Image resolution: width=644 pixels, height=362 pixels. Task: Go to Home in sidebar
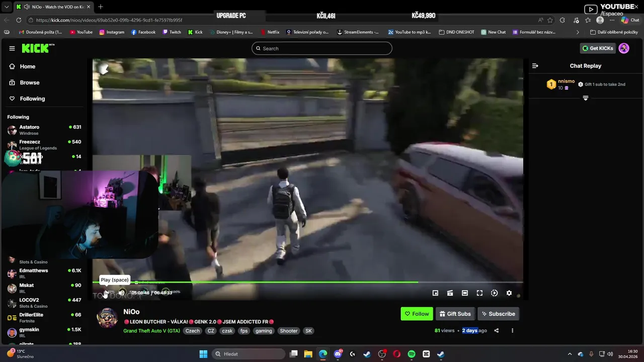[x=23, y=66]
